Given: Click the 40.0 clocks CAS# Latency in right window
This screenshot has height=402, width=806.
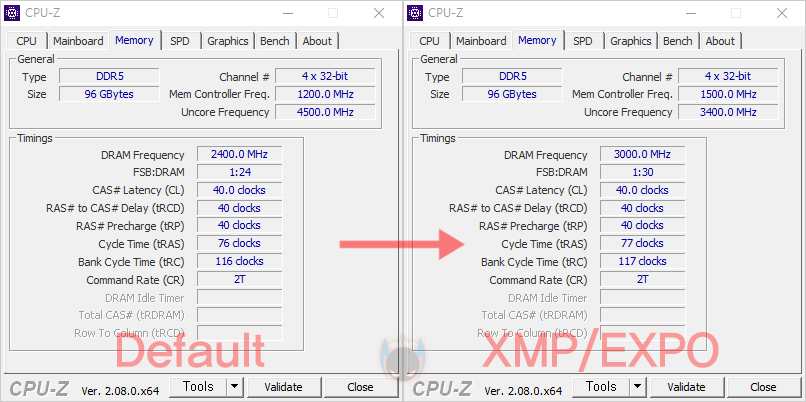Looking at the screenshot, I should coord(643,190).
